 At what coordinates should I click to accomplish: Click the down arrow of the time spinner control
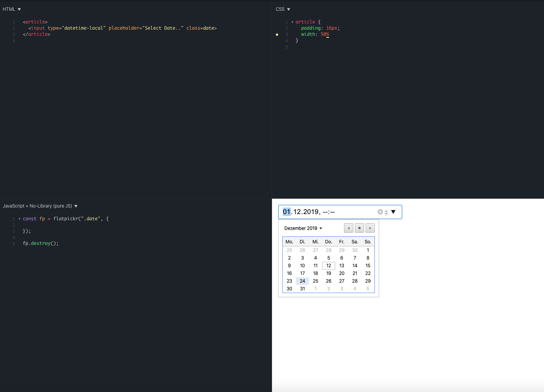pos(386,213)
